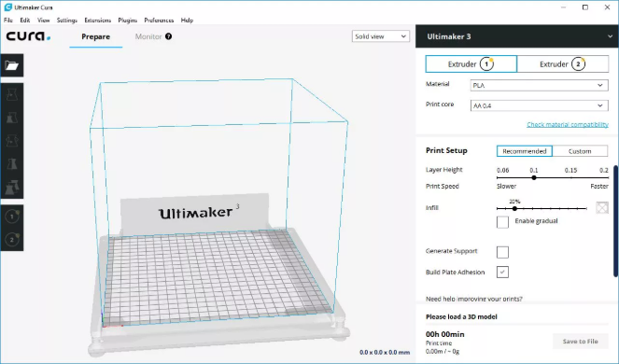Screen dimensions: 619x364
Task: Open the Extensions menu
Action: [97, 21]
